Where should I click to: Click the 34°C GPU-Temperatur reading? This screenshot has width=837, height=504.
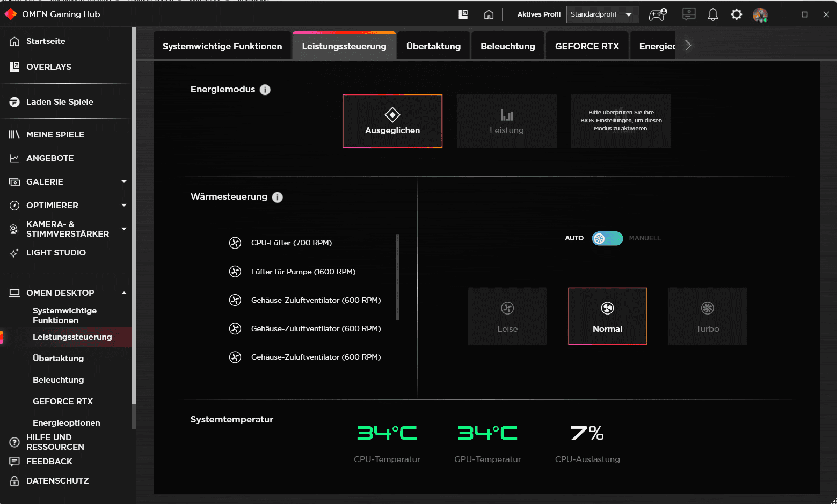click(x=487, y=433)
